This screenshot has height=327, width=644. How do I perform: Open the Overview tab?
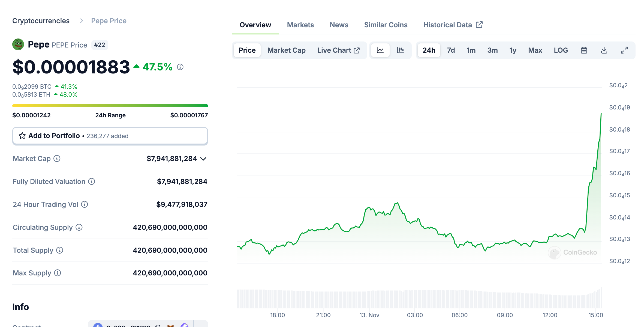[x=255, y=25]
